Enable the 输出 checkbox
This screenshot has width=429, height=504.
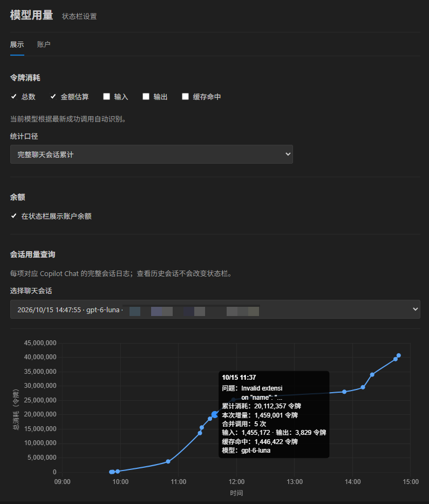(146, 97)
